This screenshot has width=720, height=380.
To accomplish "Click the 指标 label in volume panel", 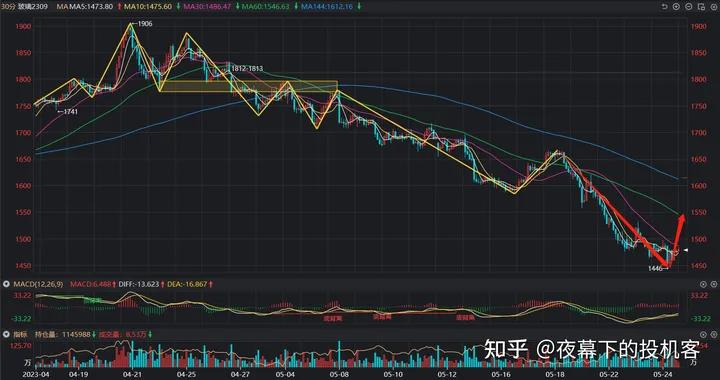I will [21, 335].
